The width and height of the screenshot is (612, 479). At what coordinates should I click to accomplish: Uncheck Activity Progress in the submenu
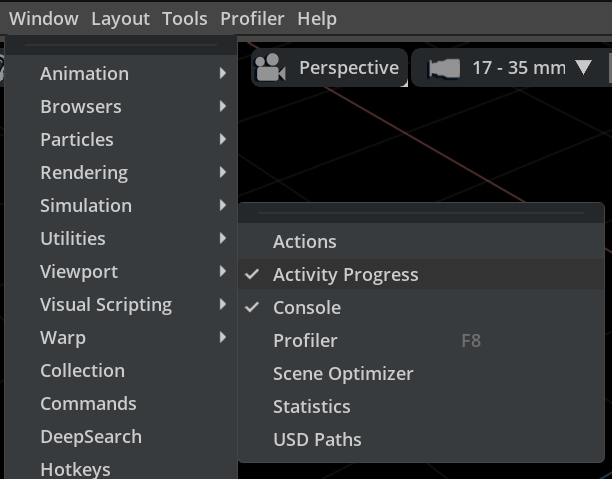point(345,275)
